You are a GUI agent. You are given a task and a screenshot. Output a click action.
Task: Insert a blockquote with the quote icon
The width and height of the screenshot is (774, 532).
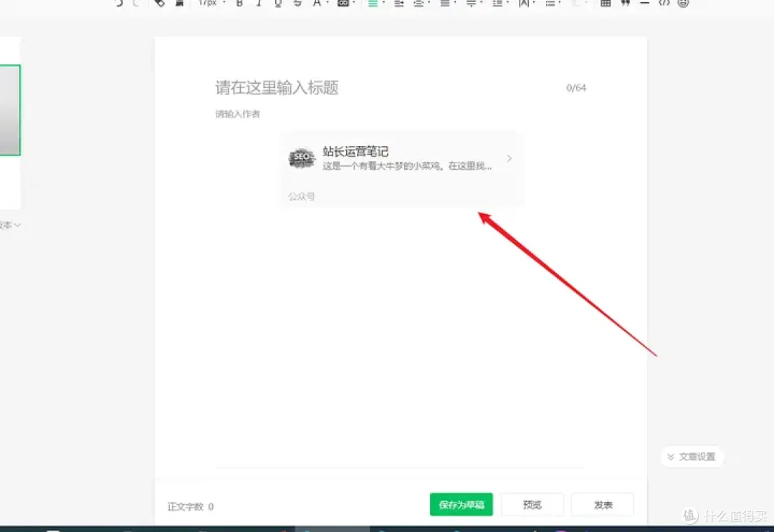[x=626, y=3]
